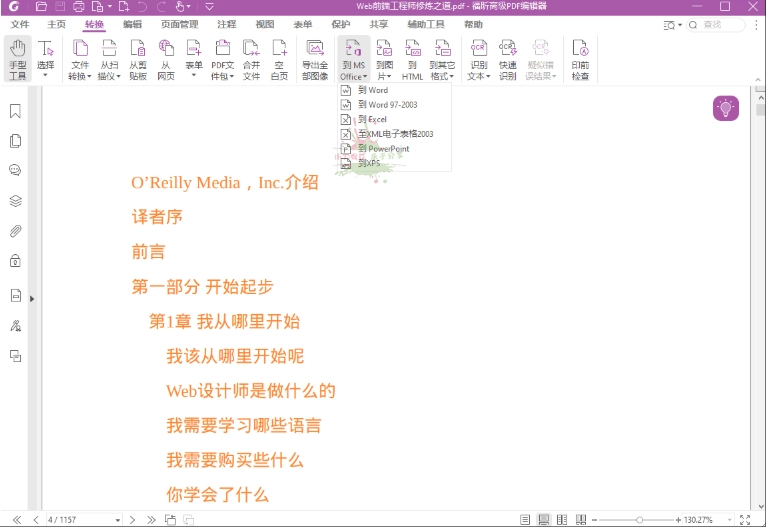Screen dimensions: 766x527
Task: Open the To Other Formats dropdown
Action: pos(442,60)
